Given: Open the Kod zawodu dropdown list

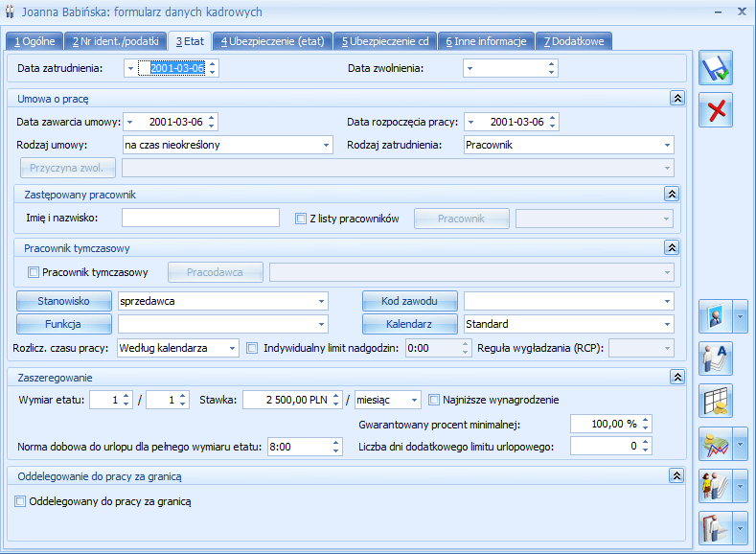Looking at the screenshot, I should pyautogui.click(x=667, y=301).
